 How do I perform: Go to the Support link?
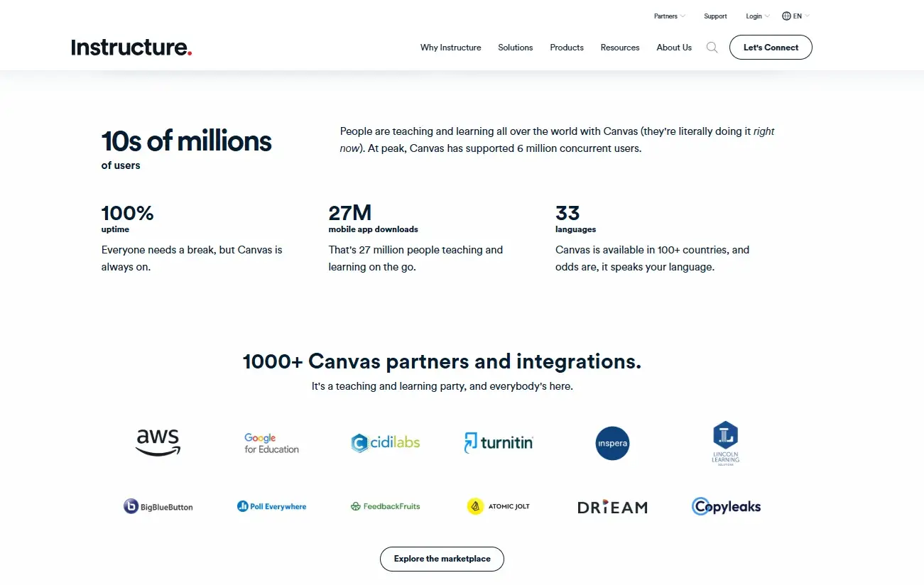click(715, 16)
